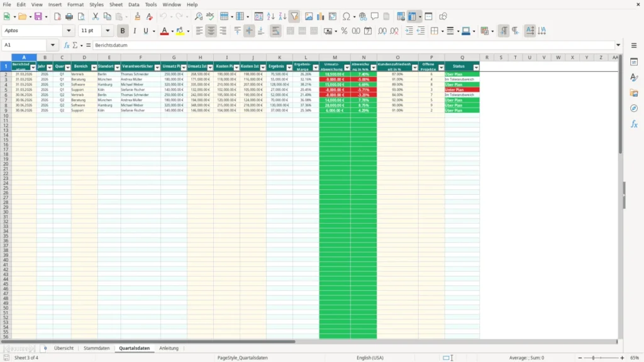Insert image icon in toolbar
The height and width of the screenshot is (362, 644).
tap(309, 16)
